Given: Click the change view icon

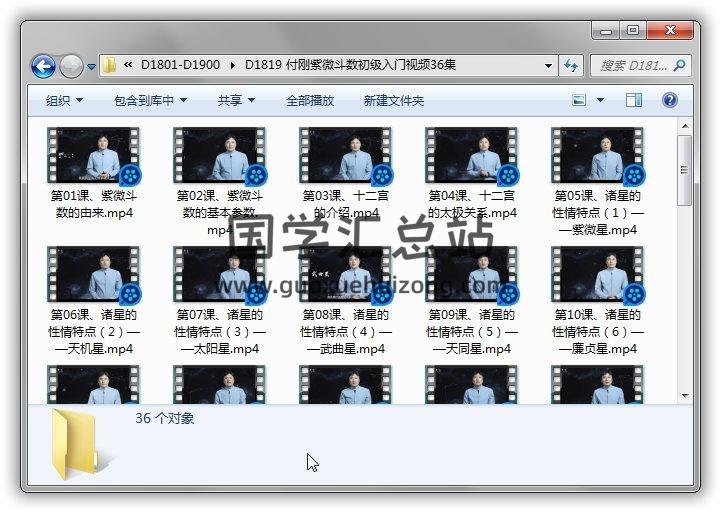Looking at the screenshot, I should click(x=579, y=100).
